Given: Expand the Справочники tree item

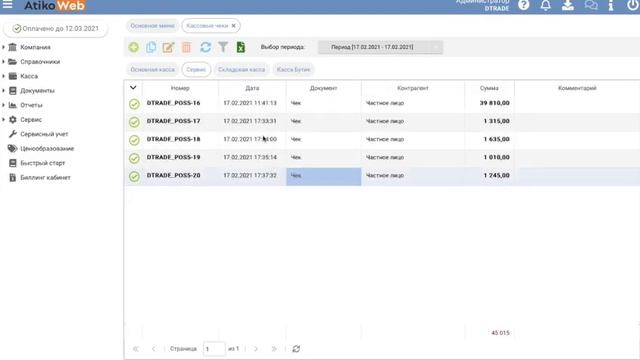Looking at the screenshot, I should [3, 62].
